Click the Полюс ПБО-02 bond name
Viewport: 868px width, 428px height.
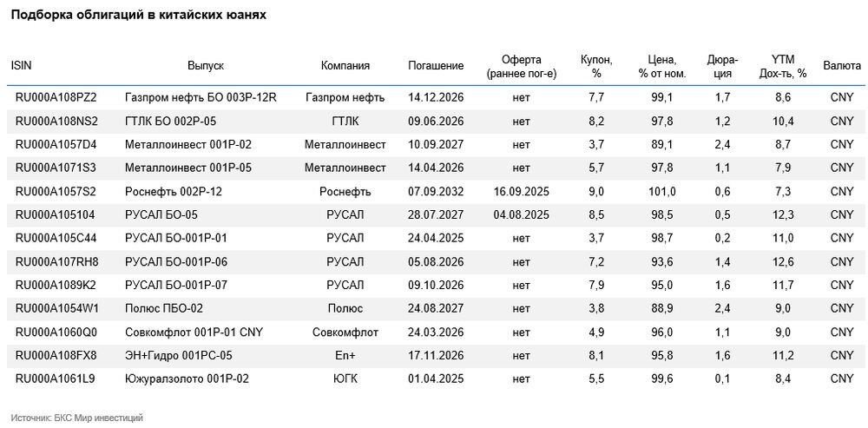coord(160,308)
